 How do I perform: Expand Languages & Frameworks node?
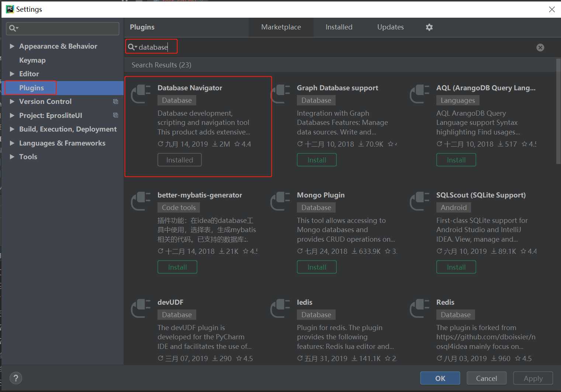pos(12,143)
